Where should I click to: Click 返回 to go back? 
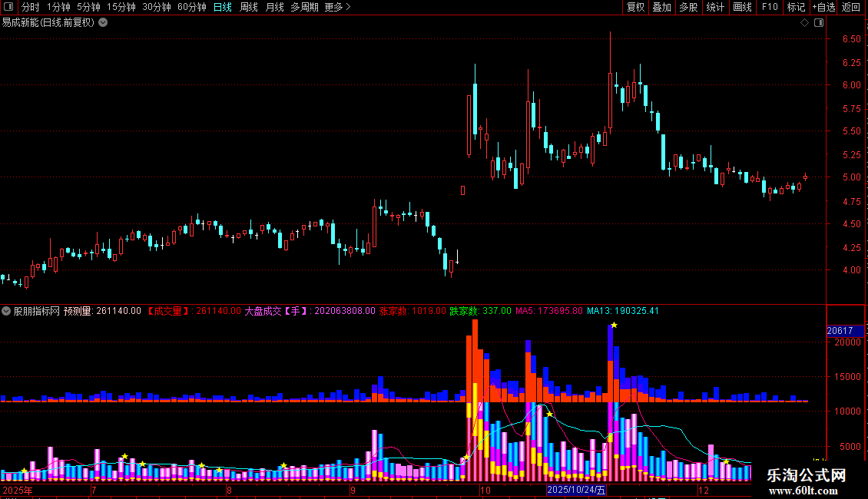(851, 7)
